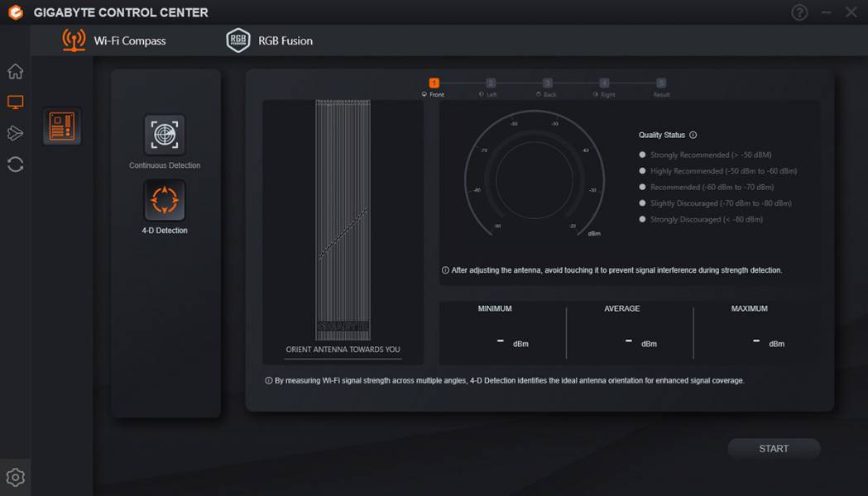
Task: Click the antenna adjustment warning note
Action: tap(611, 270)
